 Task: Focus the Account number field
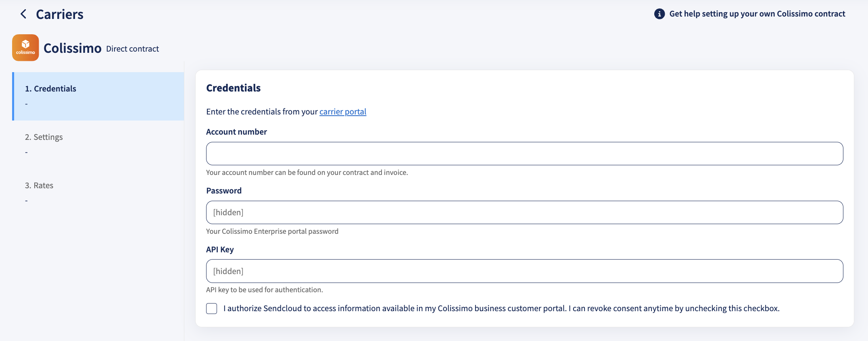pyautogui.click(x=524, y=154)
